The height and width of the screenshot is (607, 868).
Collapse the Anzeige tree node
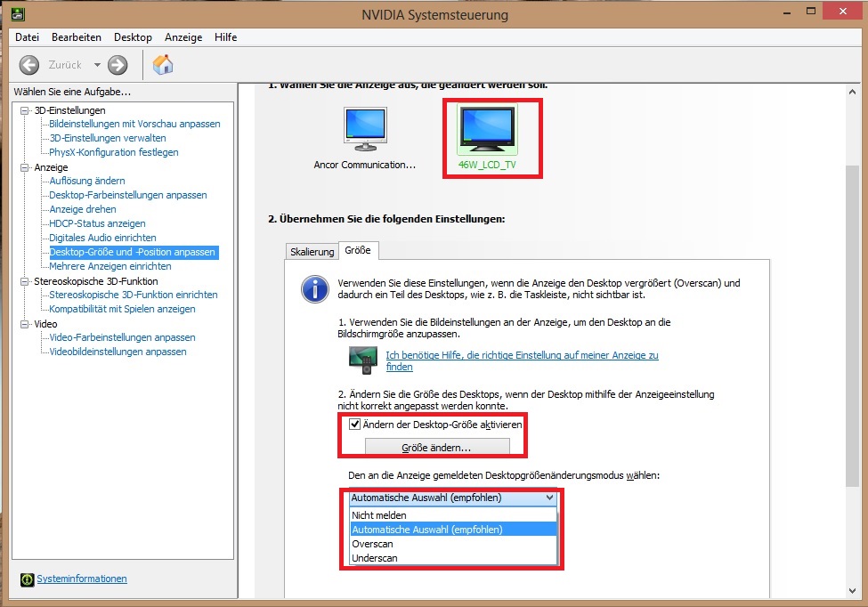click(24, 167)
